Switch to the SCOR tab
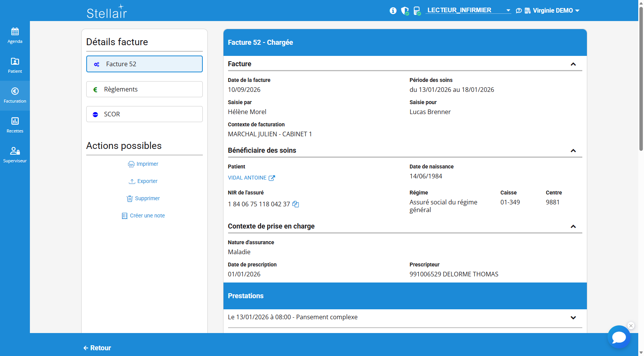 click(x=145, y=114)
